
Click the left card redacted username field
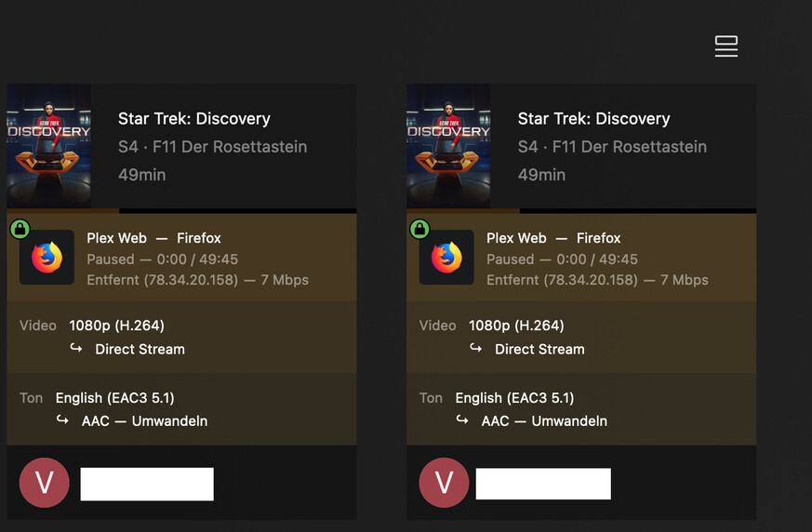tap(147, 485)
